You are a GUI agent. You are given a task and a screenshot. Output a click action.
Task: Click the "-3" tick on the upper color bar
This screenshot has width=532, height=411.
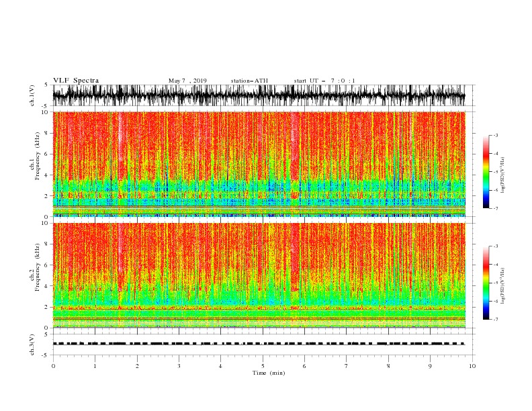tap(495, 135)
